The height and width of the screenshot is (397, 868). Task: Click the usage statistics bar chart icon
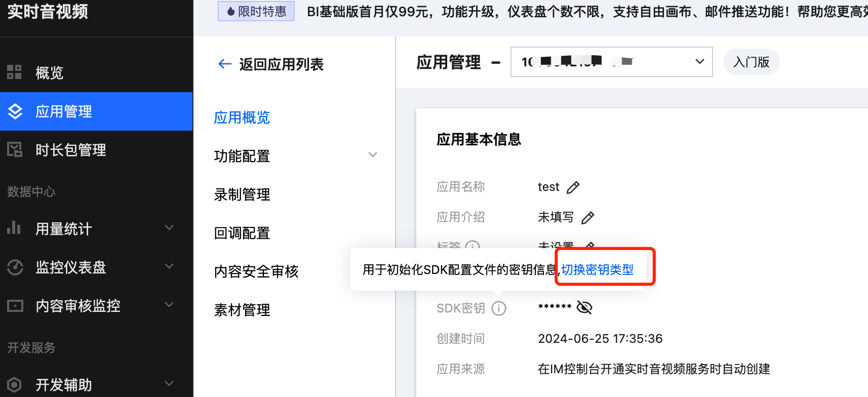click(14, 228)
